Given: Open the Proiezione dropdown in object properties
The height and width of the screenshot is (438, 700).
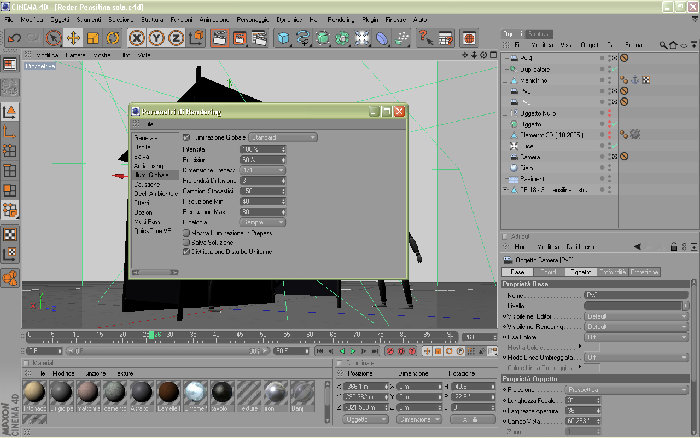Looking at the screenshot, I should 627,390.
